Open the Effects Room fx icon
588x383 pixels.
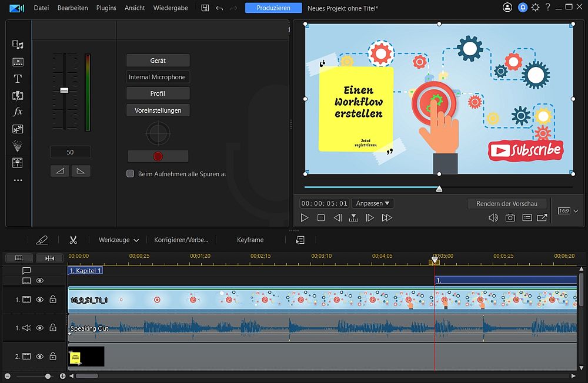point(18,112)
